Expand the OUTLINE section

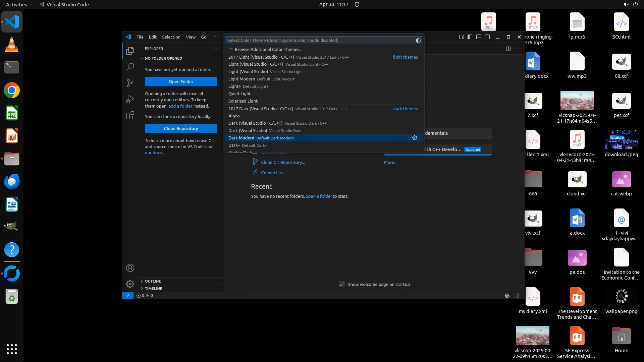coord(153,281)
